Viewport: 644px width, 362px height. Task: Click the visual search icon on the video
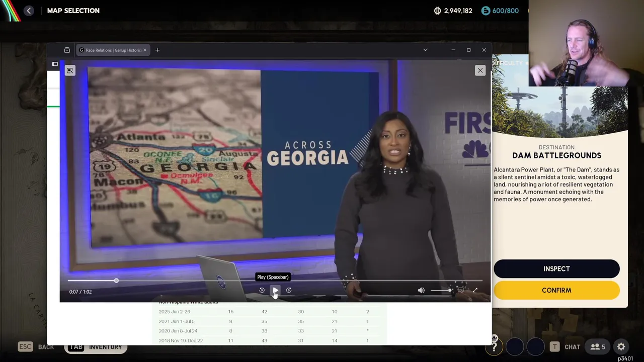click(x=70, y=70)
